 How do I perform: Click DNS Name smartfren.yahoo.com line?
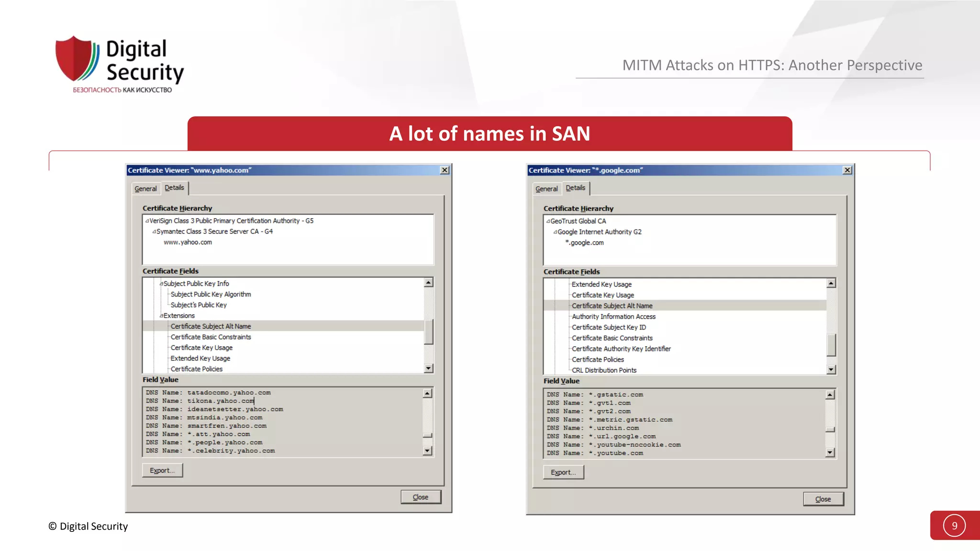[x=206, y=426]
